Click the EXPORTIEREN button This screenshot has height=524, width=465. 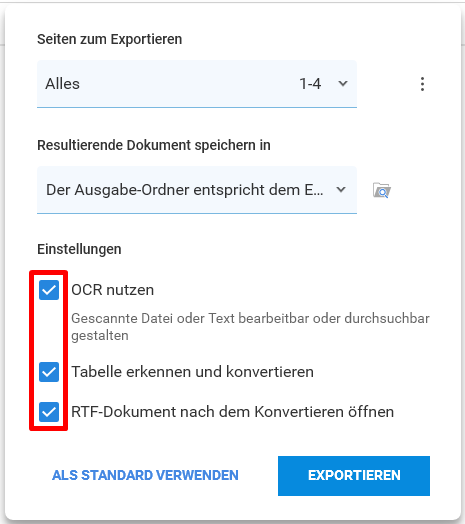pos(354,476)
